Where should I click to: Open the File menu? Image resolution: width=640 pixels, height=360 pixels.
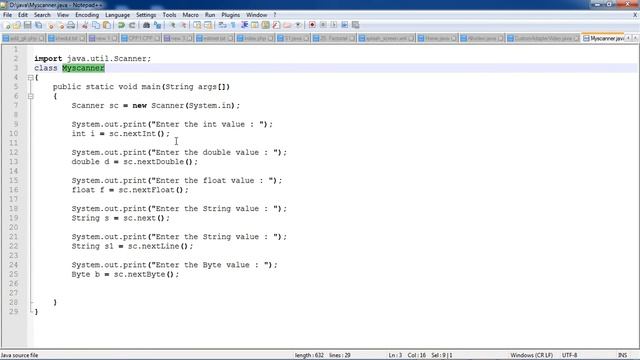[x=7, y=15]
